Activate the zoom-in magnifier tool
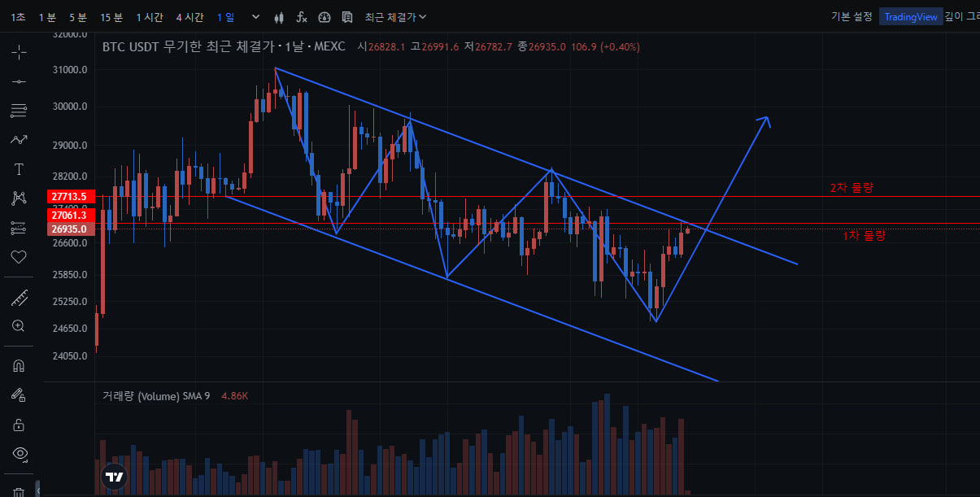The image size is (980, 497). [19, 326]
